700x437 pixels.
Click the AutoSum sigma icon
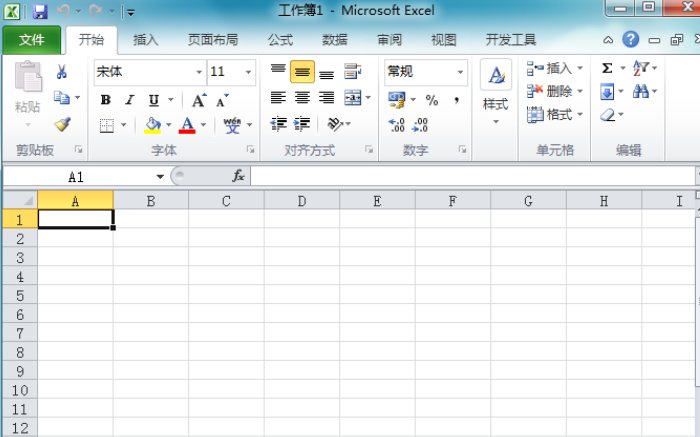coord(607,68)
